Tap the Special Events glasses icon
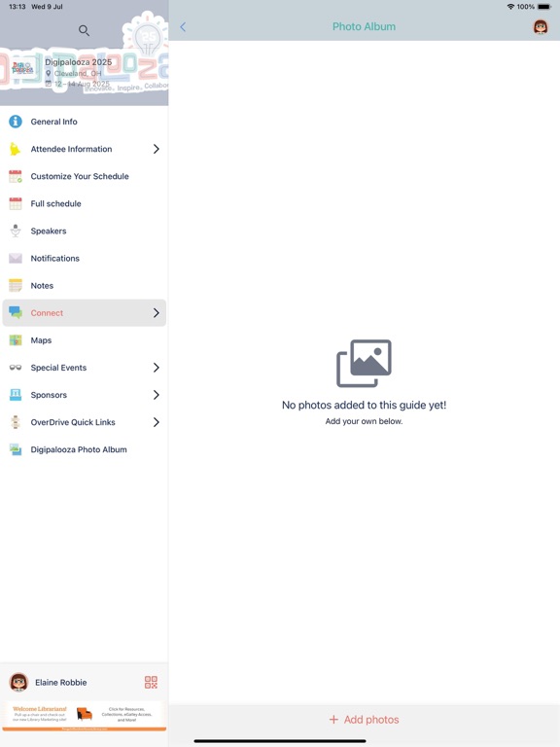This screenshot has width=560, height=747. (16, 368)
